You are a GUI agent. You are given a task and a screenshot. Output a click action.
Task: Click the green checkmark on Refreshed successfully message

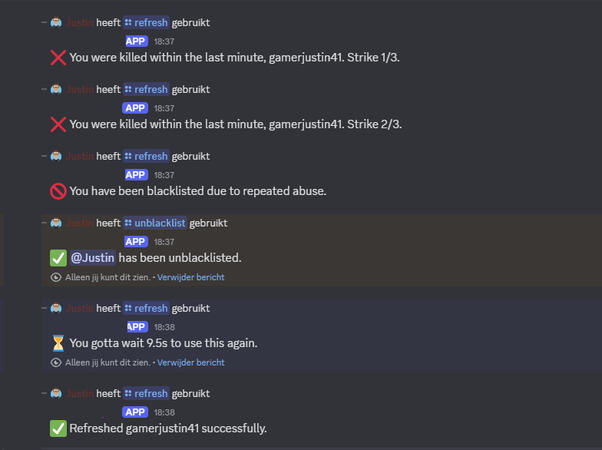click(x=58, y=429)
